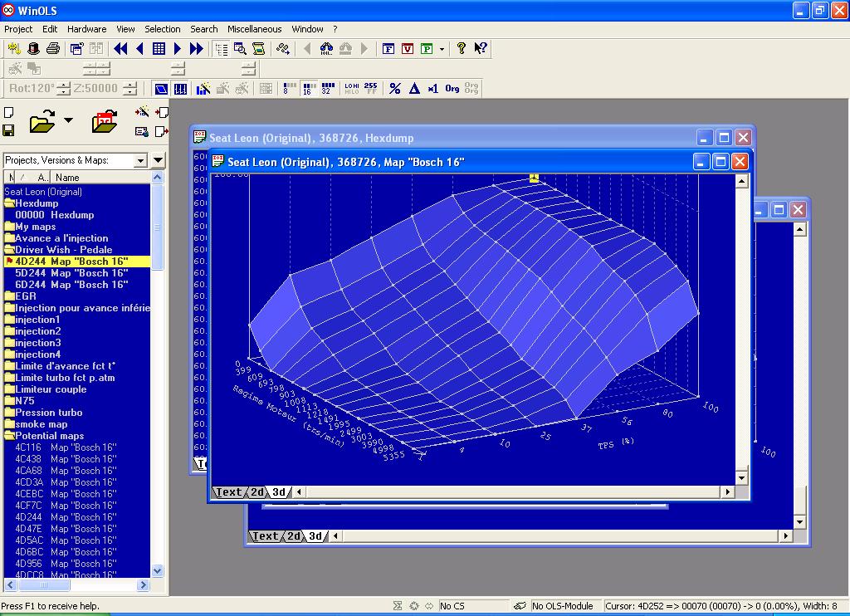Click the black arrow button beside the combo box
The width and height of the screenshot is (850, 616).
[x=158, y=160]
